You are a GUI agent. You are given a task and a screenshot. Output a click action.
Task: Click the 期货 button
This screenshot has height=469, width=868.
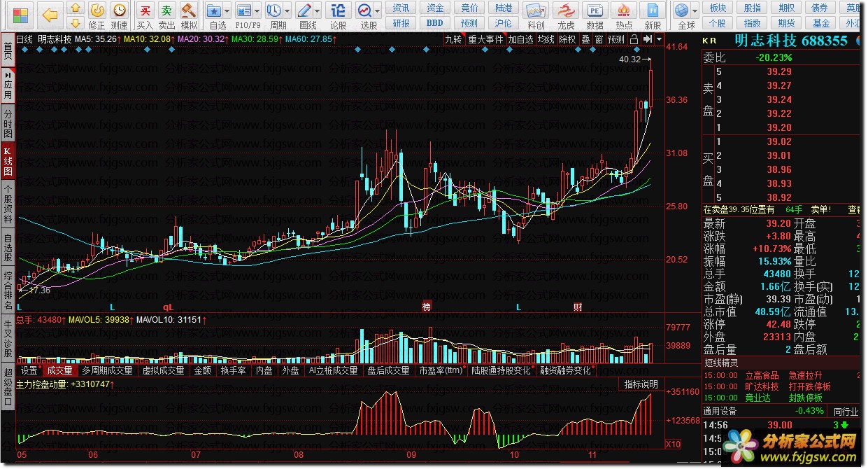[786, 22]
